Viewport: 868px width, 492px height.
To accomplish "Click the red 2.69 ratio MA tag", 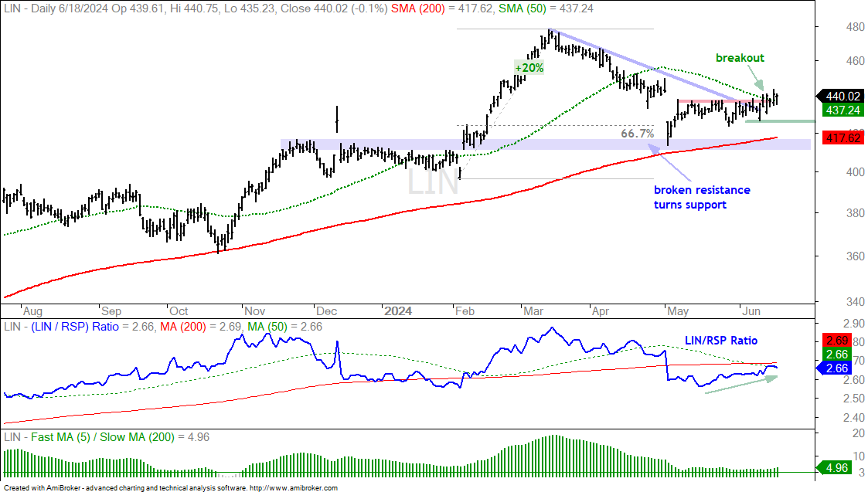I will click(836, 341).
